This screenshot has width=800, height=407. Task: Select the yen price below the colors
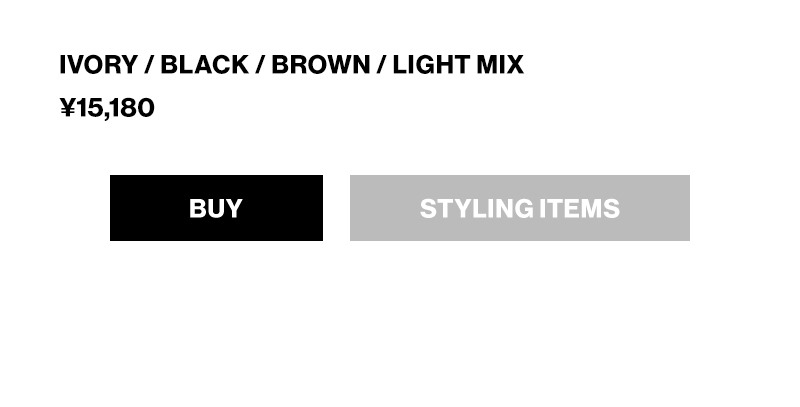[107, 108]
